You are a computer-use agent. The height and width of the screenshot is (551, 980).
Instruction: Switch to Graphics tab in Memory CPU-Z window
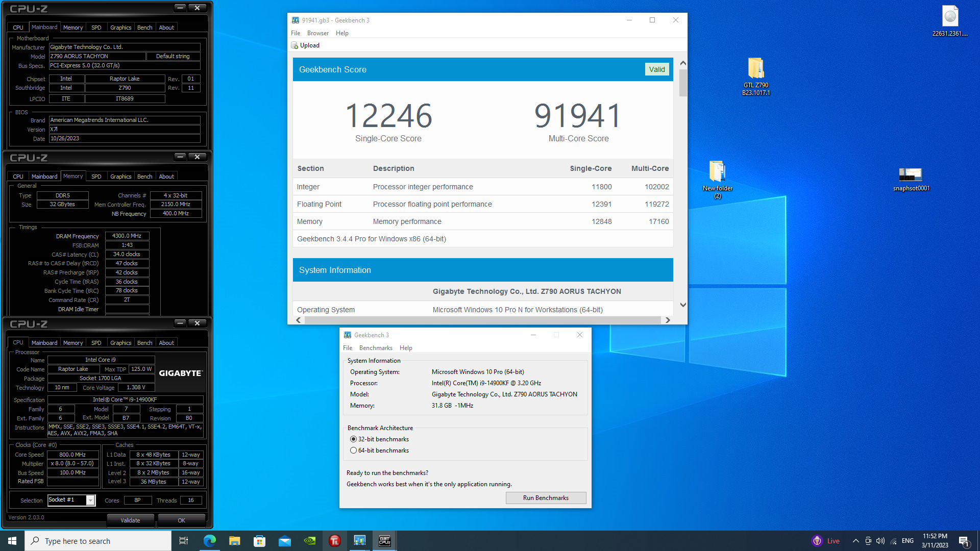120,177
